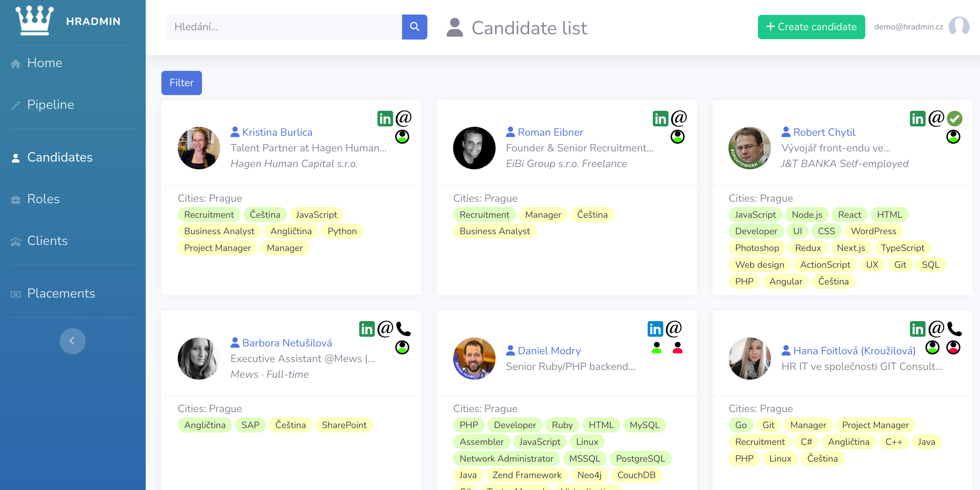Go to Pipeline in sidebar
The image size is (980, 490).
click(50, 104)
